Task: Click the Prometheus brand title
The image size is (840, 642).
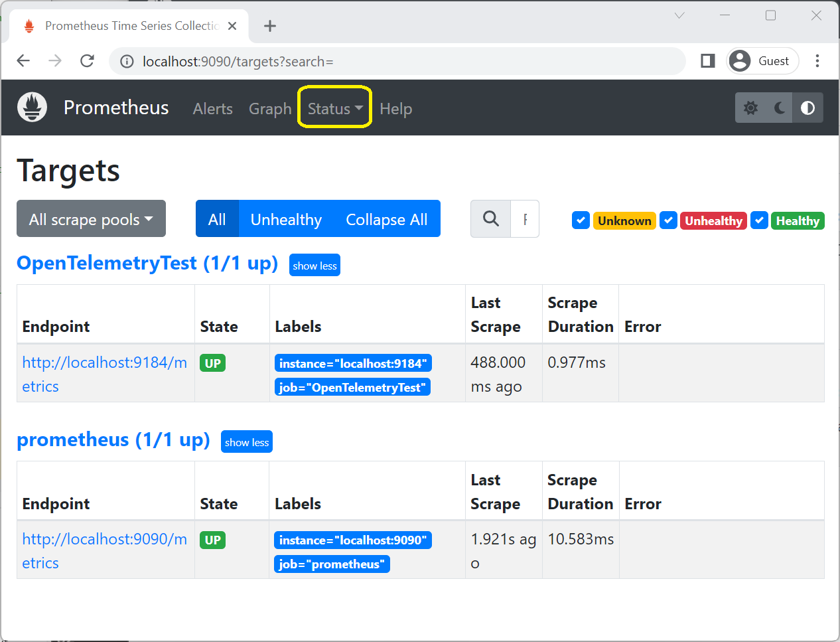Action: tap(116, 108)
